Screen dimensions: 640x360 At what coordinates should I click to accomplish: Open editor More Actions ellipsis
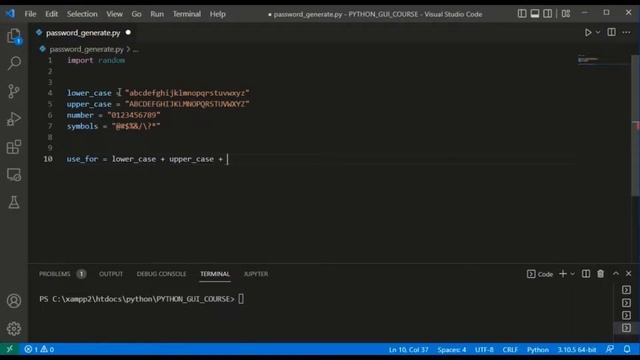(627, 32)
